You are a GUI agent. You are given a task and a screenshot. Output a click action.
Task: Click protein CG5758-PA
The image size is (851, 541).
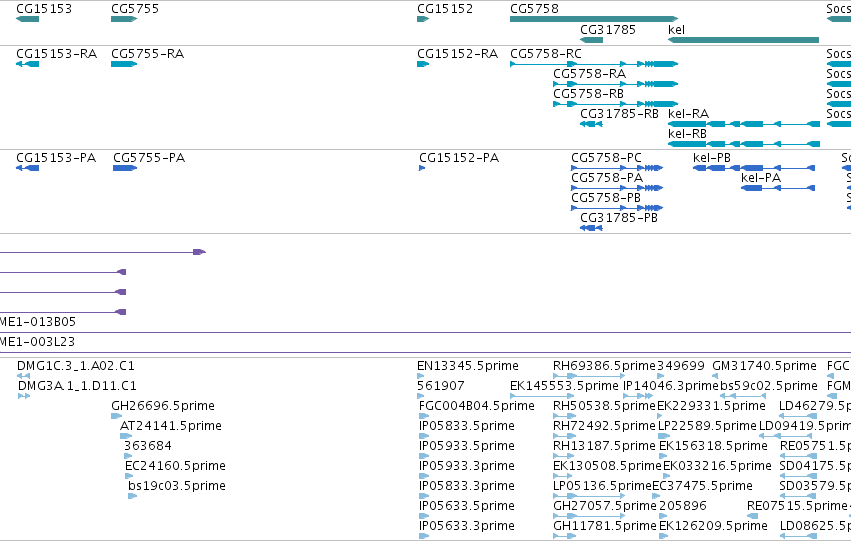617,188
